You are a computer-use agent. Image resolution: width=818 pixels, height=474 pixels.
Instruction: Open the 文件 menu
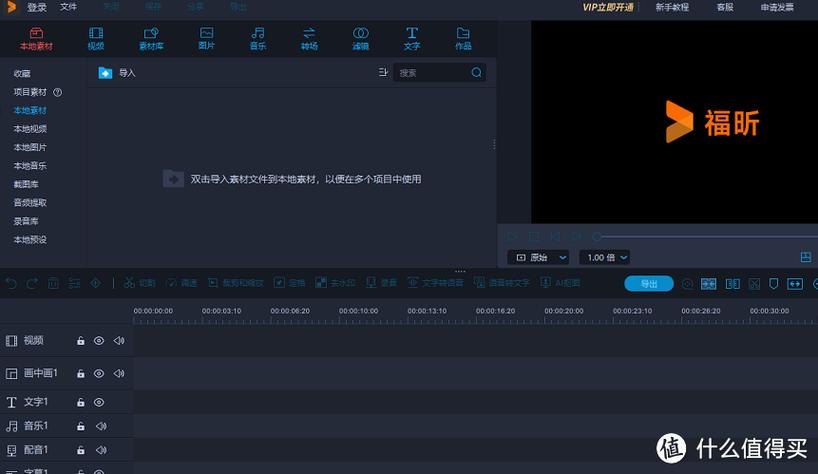click(68, 7)
